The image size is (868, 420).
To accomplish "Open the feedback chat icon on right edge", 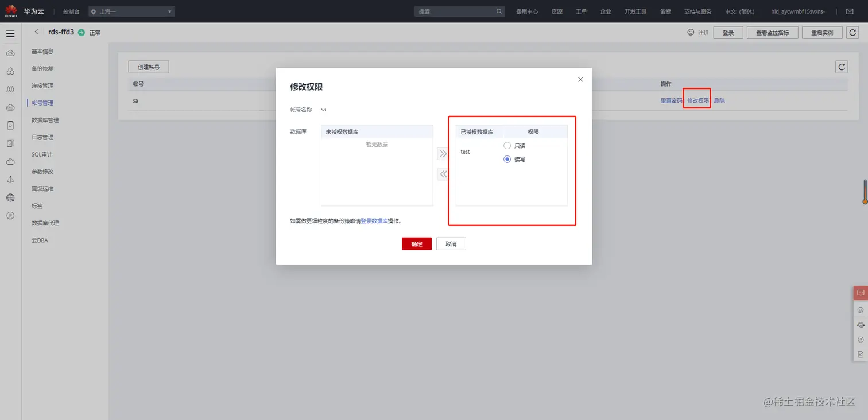I will [859, 293].
